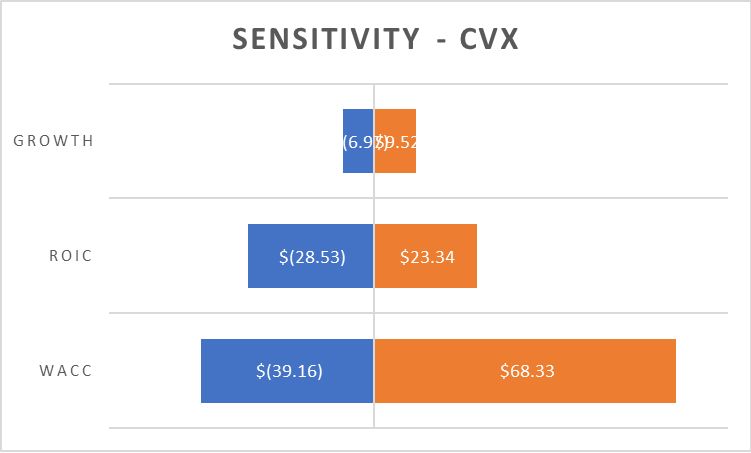Click the GROWTH category axis label
This screenshot has width=751, height=453.
coord(54,140)
